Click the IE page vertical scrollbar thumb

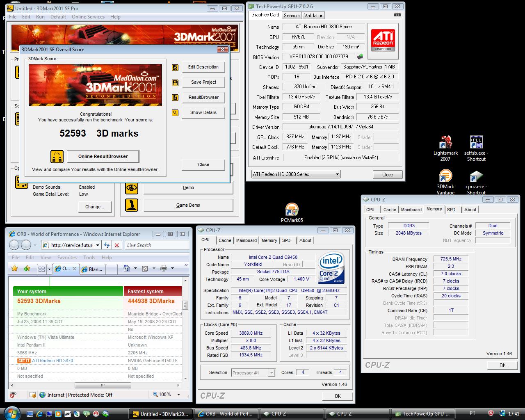[185, 305]
